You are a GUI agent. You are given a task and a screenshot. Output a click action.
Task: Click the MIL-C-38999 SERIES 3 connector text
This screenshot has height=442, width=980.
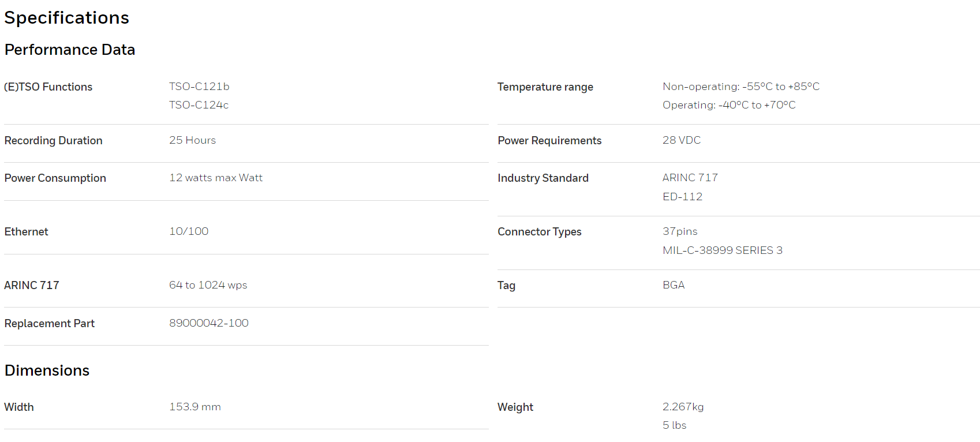pos(723,250)
